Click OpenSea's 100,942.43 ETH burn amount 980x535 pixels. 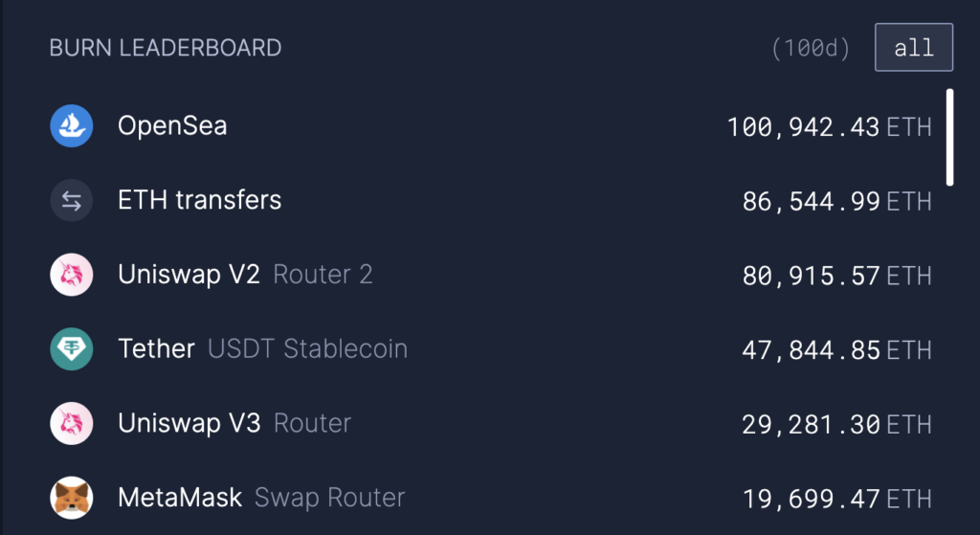(x=830, y=127)
